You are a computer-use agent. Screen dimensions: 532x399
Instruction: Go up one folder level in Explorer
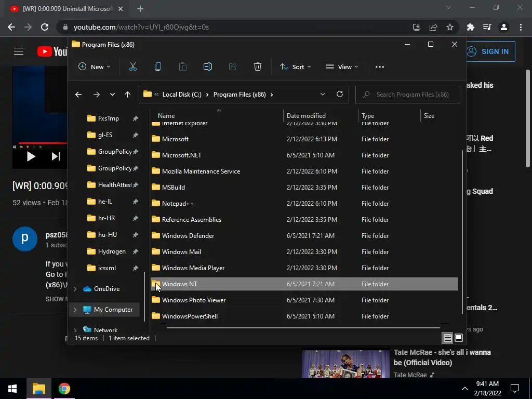click(128, 95)
